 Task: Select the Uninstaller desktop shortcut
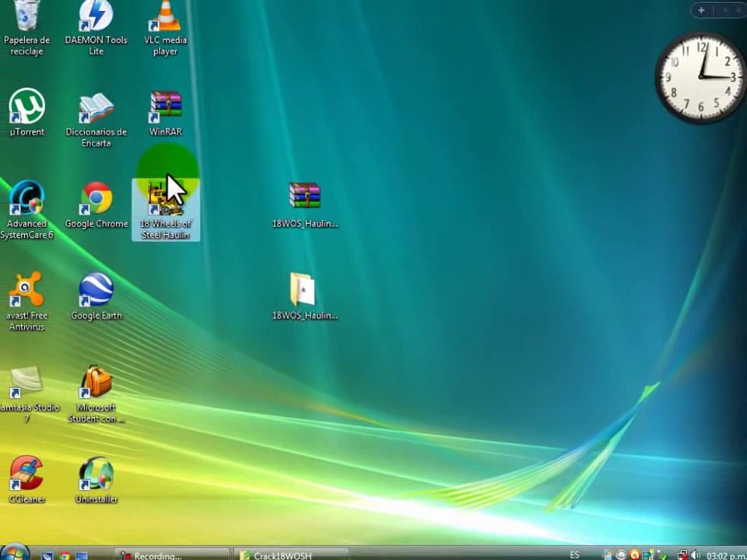point(96,480)
